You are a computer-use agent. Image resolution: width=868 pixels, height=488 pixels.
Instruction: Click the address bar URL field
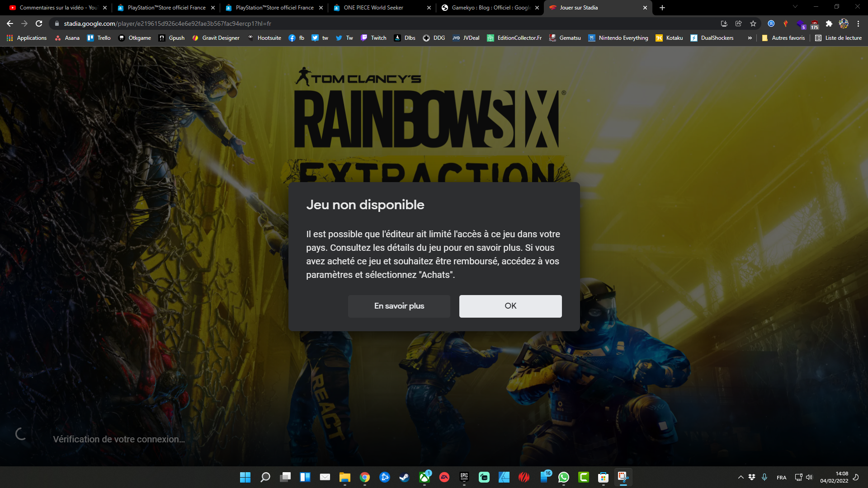coord(384,23)
